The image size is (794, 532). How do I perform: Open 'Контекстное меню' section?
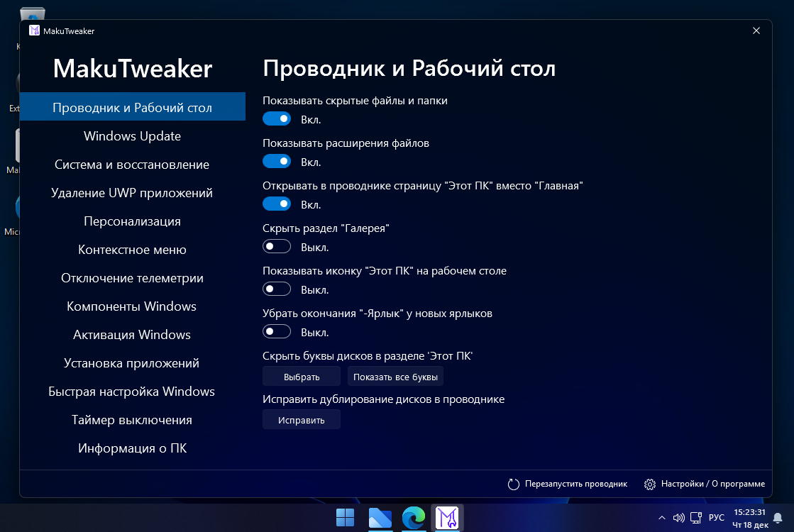(133, 249)
